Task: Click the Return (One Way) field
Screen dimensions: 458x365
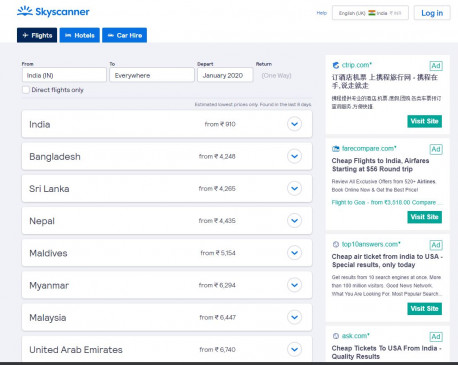Action: point(276,75)
